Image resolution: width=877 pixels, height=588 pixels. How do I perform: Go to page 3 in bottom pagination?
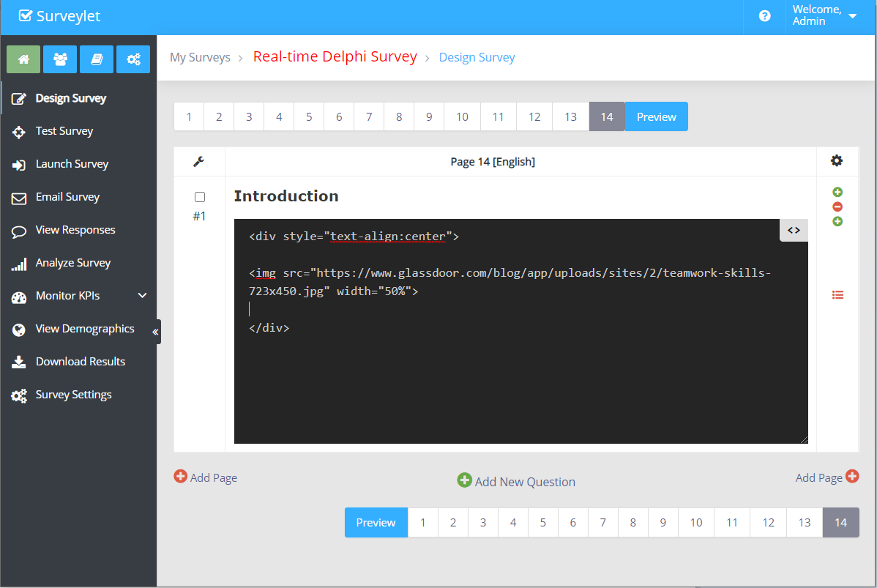pos(482,523)
